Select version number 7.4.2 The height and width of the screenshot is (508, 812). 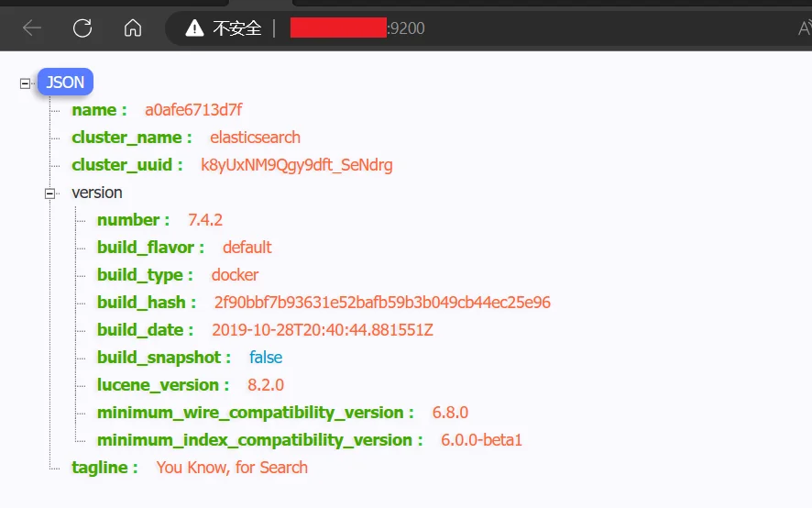[205, 220]
